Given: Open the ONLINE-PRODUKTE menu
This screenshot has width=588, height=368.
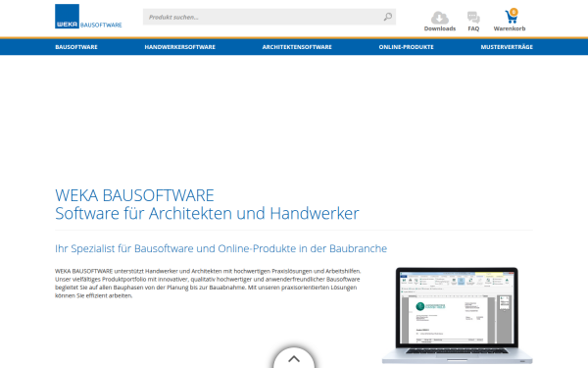Looking at the screenshot, I should pyautogui.click(x=406, y=47).
